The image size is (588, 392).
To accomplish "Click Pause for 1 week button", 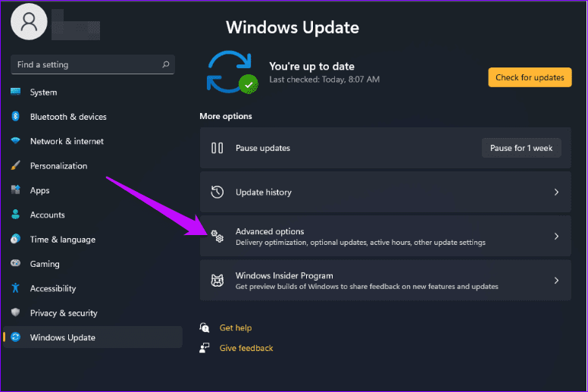I will [x=521, y=148].
